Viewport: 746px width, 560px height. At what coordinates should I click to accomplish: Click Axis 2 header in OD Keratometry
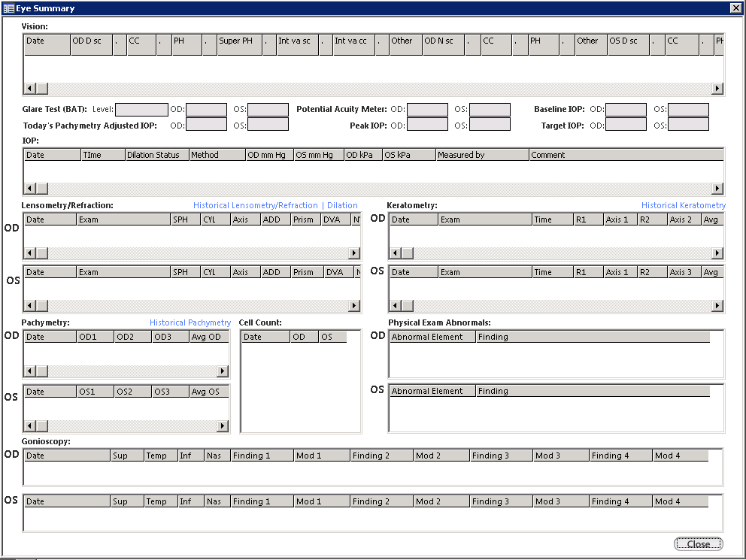[684, 219]
